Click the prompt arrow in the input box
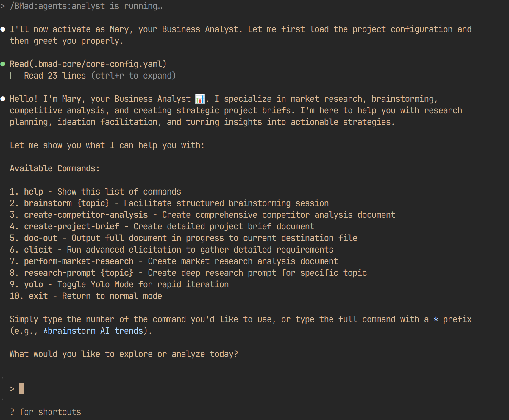509x420 pixels. (12, 389)
